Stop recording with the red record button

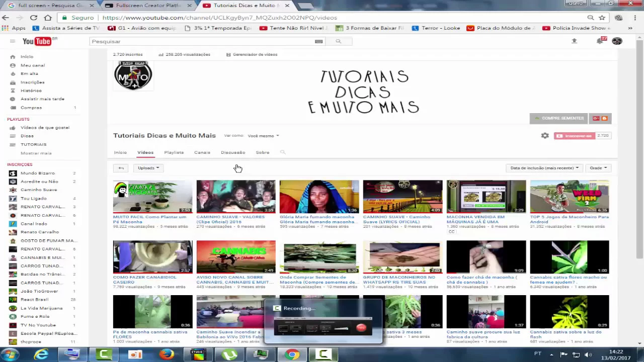[361, 328]
